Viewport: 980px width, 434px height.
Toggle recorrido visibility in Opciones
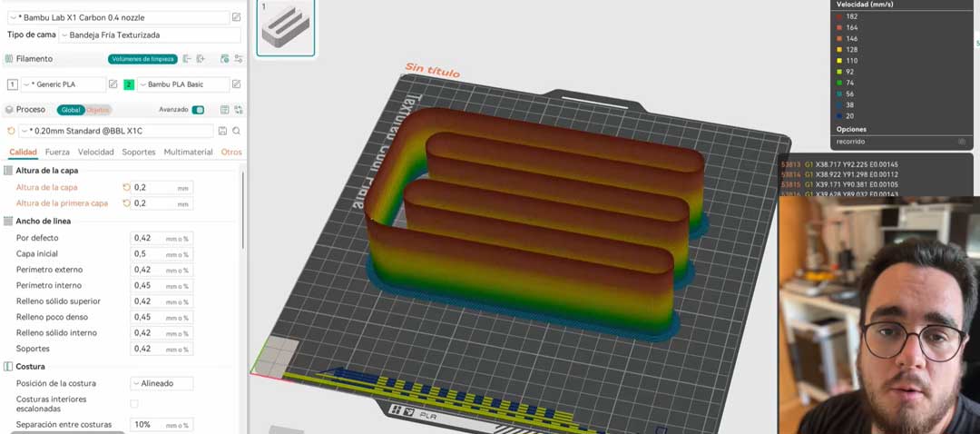click(x=961, y=142)
